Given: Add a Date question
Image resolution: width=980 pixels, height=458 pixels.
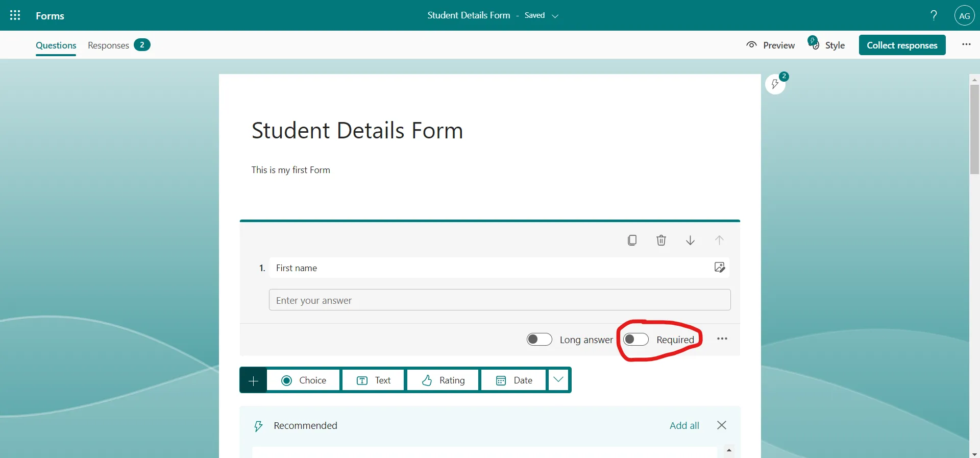Looking at the screenshot, I should [514, 380].
